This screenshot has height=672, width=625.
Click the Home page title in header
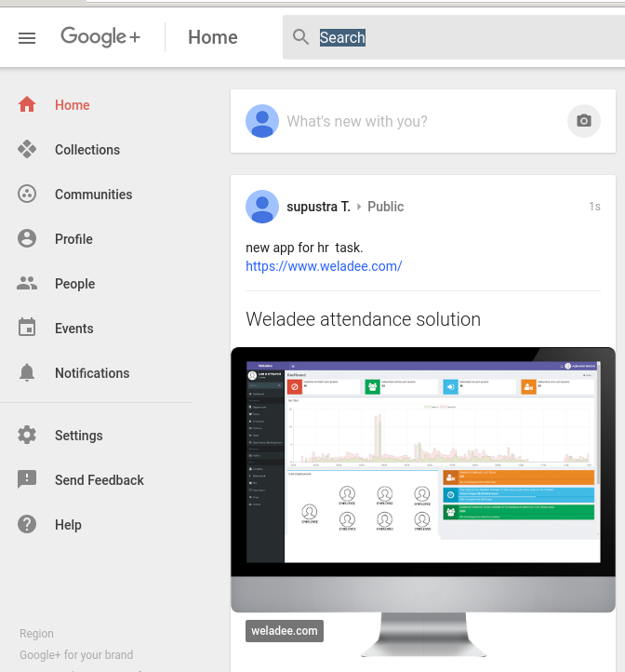pos(212,37)
